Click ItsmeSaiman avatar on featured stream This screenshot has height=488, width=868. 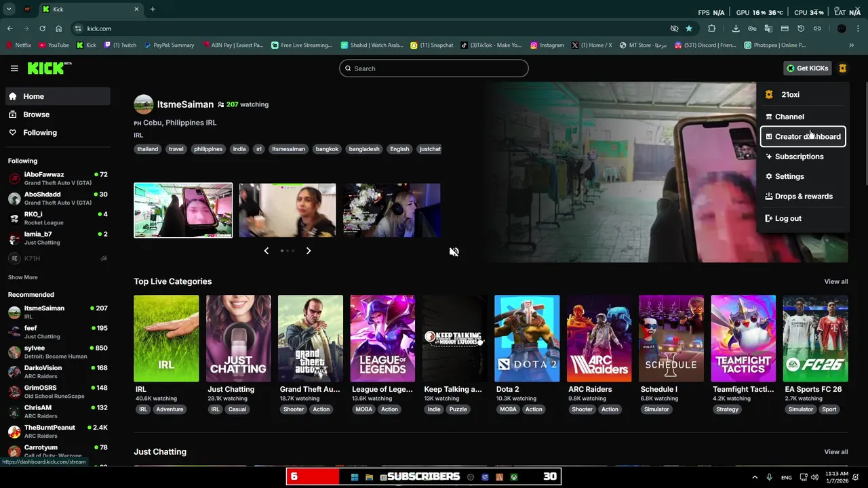pos(143,104)
